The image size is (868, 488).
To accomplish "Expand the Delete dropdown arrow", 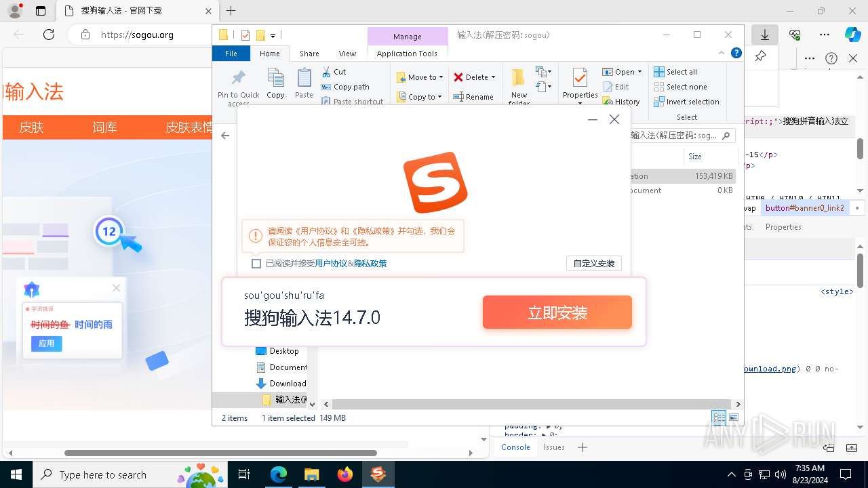I will [493, 77].
